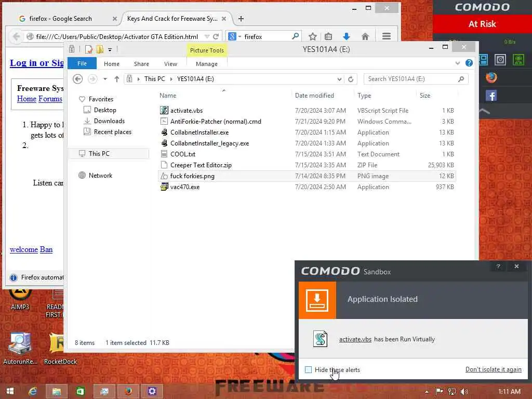Open the Home ribbon tab
Screen dimensions: 532x399
coord(112,64)
